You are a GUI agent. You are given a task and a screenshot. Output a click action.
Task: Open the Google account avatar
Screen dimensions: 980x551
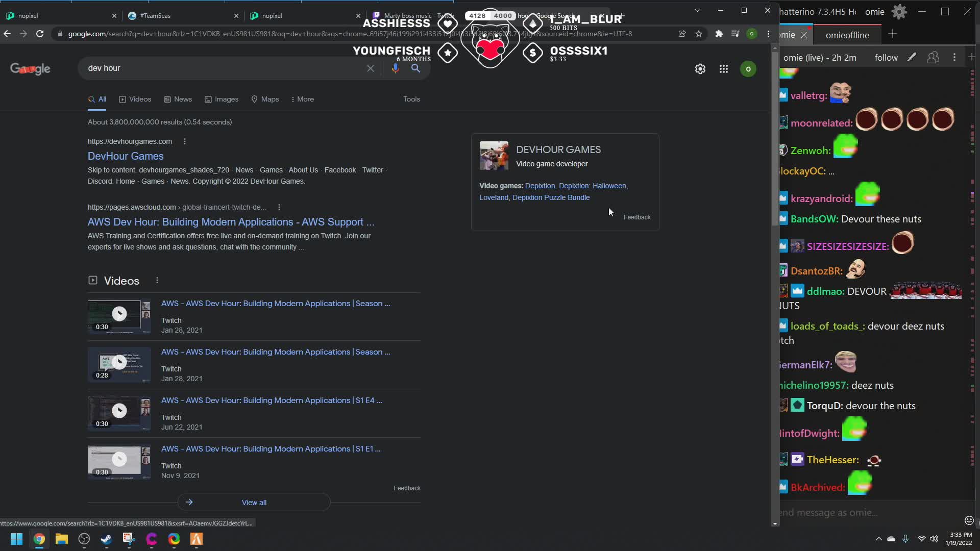[748, 69]
